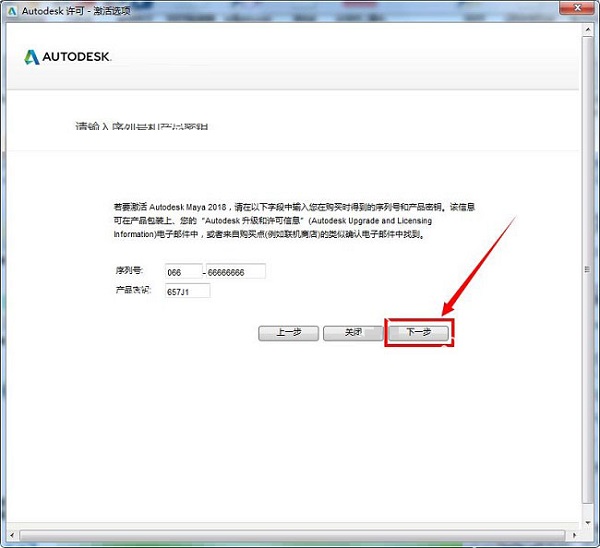The height and width of the screenshot is (548, 600).
Task: Focus the serial number first field 066
Action: click(x=184, y=271)
